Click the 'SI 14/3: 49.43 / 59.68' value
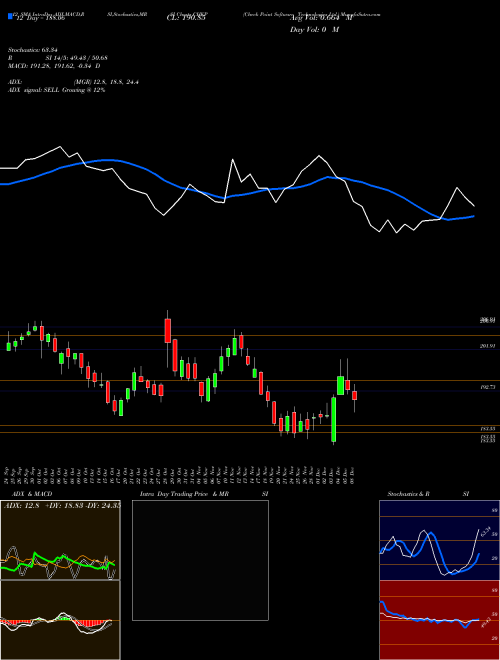This screenshot has height=660, width=500. [x=77, y=58]
